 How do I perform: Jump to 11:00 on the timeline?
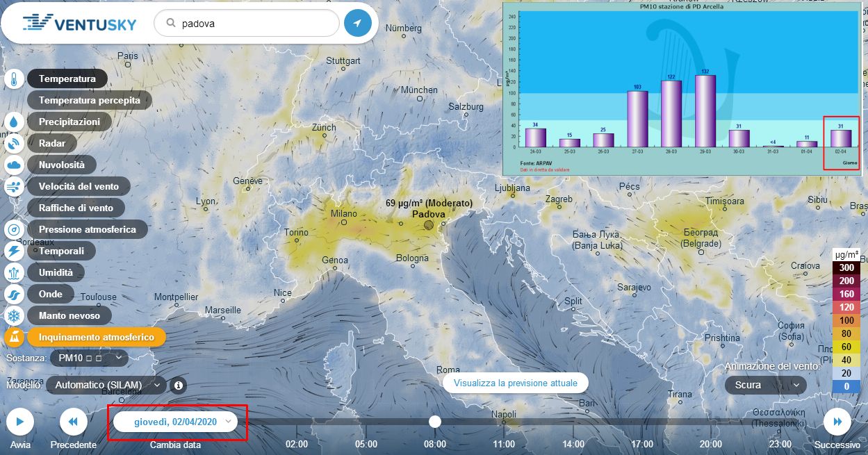point(504,444)
